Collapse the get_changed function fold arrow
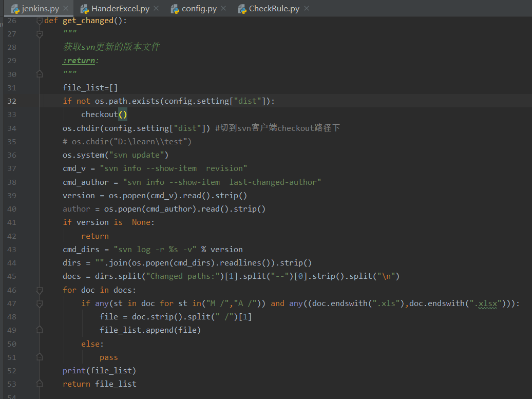 pos(40,20)
